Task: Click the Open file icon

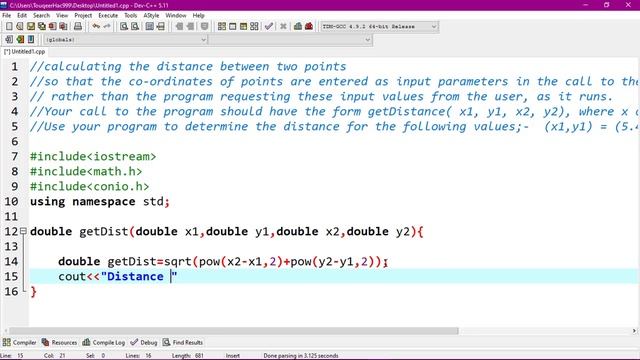Action: tap(20, 27)
